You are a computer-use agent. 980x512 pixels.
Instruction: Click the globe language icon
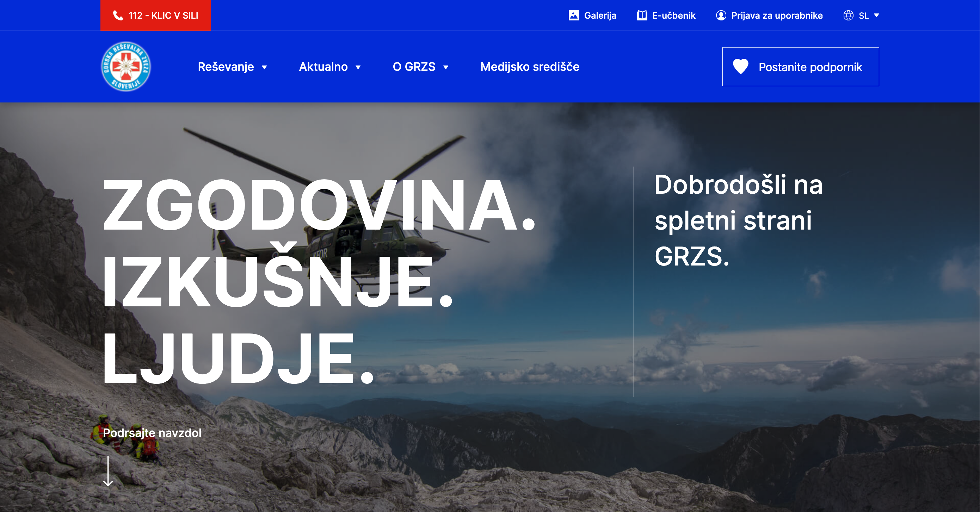[848, 15]
